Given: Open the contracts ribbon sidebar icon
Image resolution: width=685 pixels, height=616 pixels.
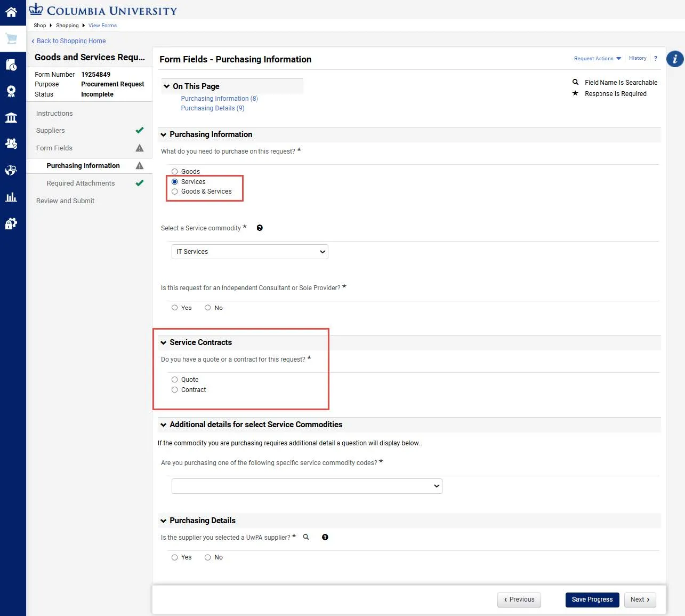Looking at the screenshot, I should [x=11, y=91].
